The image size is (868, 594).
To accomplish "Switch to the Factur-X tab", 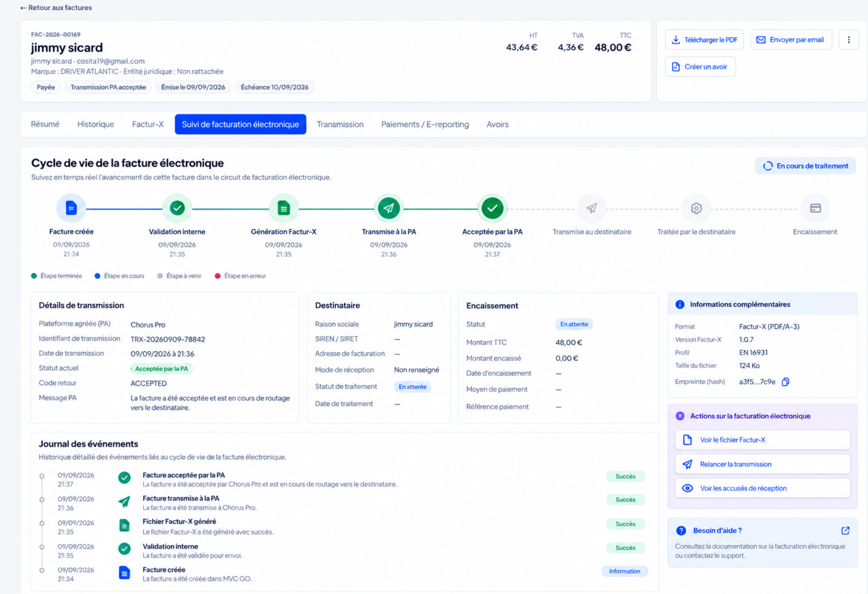I will (x=148, y=124).
